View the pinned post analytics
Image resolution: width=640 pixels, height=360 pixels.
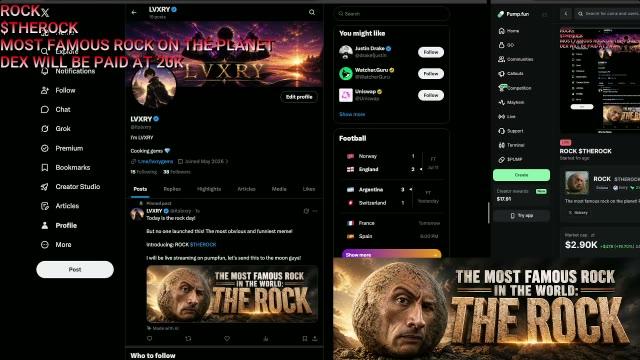266,339
